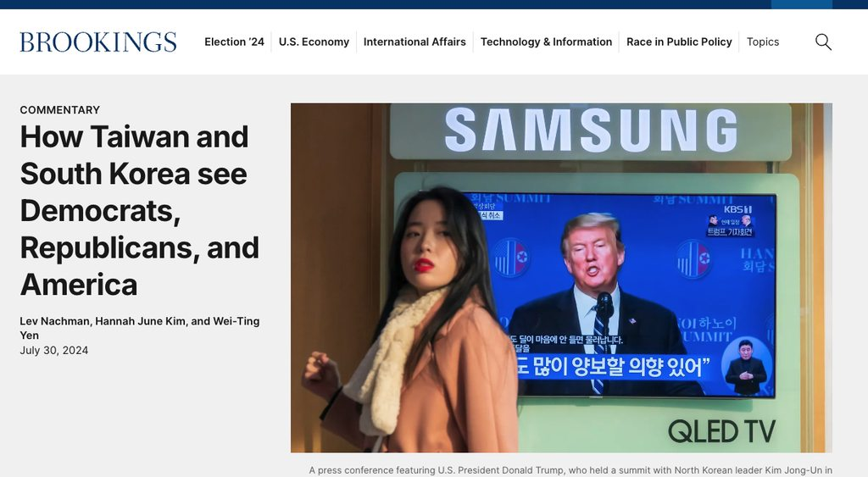Viewport: 868px width, 477px height.
Task: Select Race in Public Policy
Action: (679, 42)
